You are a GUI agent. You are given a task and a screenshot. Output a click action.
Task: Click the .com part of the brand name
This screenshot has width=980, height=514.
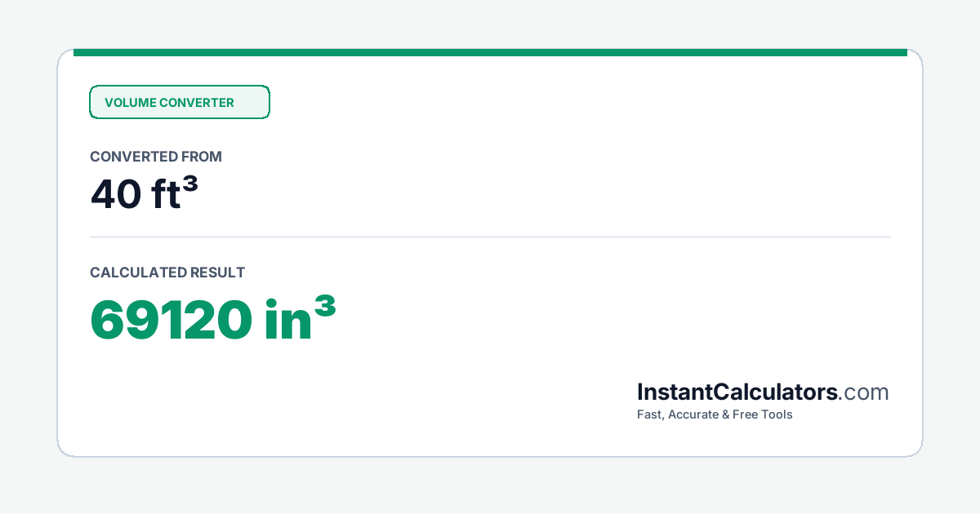(x=864, y=392)
